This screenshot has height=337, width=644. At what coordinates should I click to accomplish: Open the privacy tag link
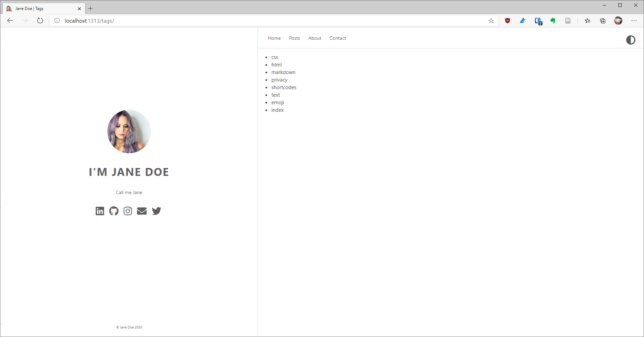tap(279, 80)
